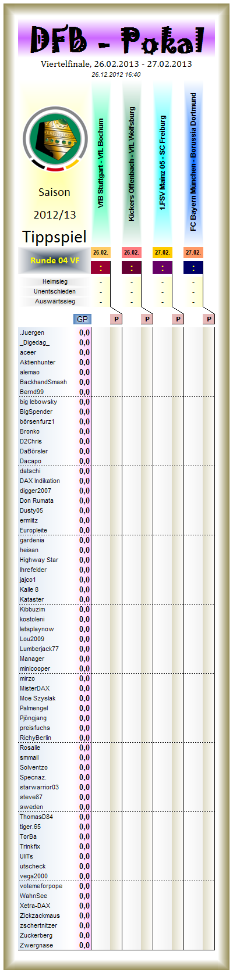Select the Auswärtssieg row label
The image size is (233, 980).
pos(55,301)
